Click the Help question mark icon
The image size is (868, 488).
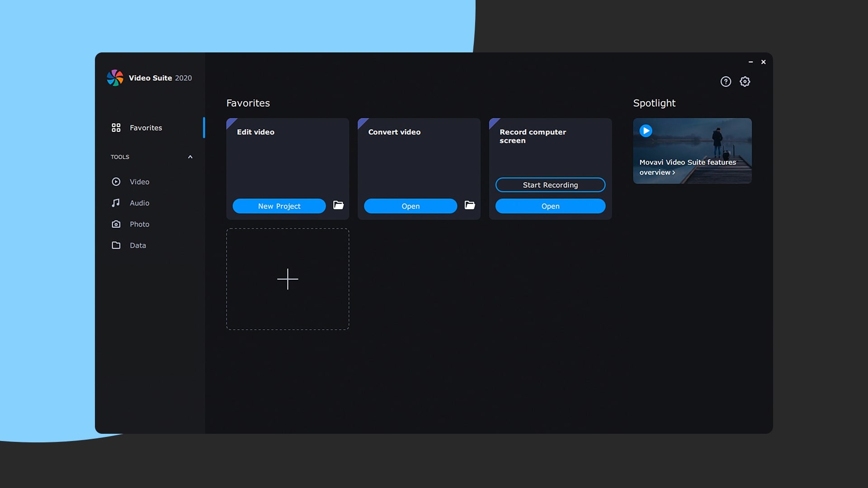726,81
